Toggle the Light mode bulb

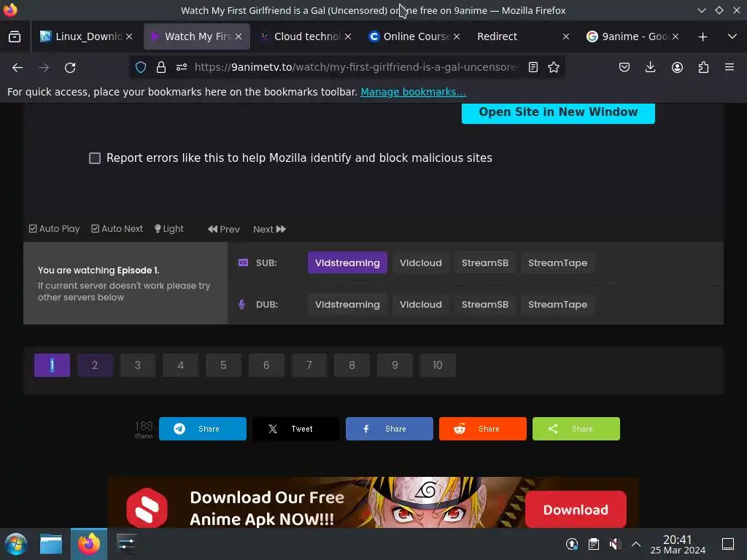click(x=169, y=228)
